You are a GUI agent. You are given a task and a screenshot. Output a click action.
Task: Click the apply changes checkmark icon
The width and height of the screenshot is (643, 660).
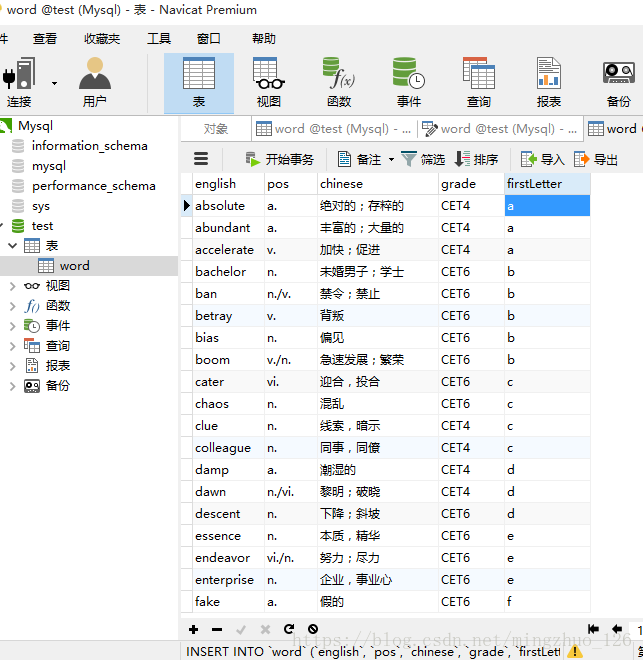241,630
